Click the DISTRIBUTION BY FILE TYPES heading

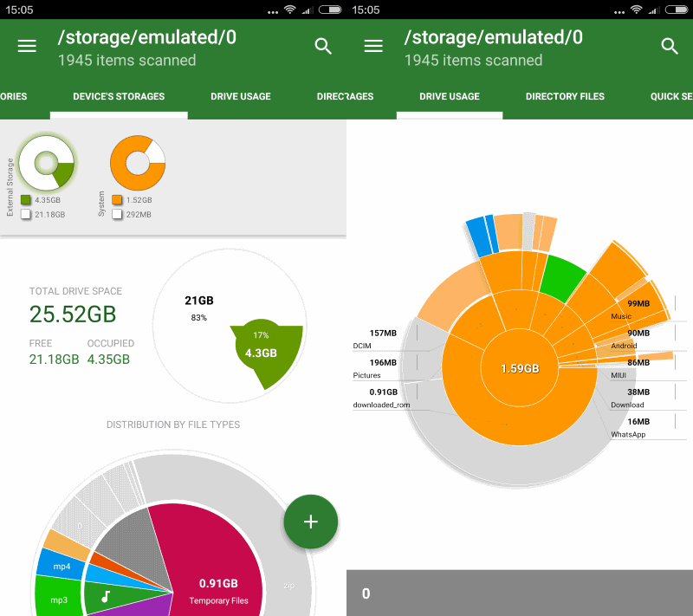coord(173,425)
